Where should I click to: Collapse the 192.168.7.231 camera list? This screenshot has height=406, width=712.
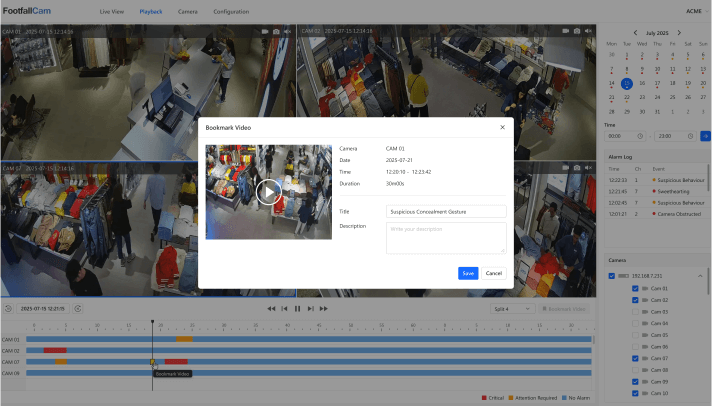(x=700, y=276)
